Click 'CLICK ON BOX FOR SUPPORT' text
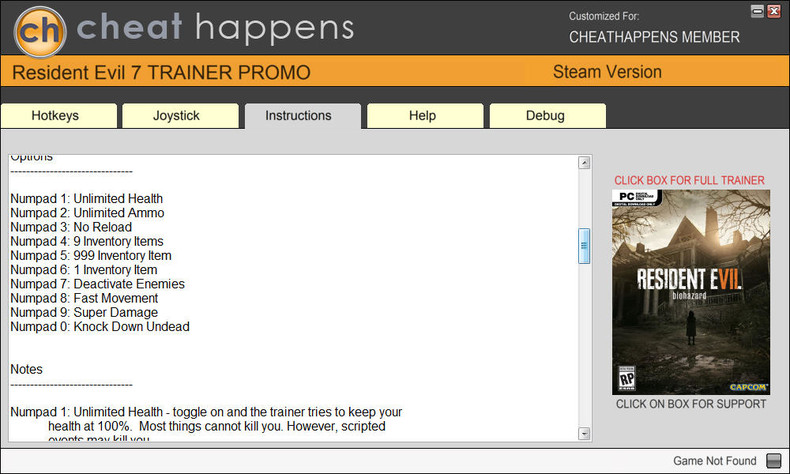 click(691, 404)
